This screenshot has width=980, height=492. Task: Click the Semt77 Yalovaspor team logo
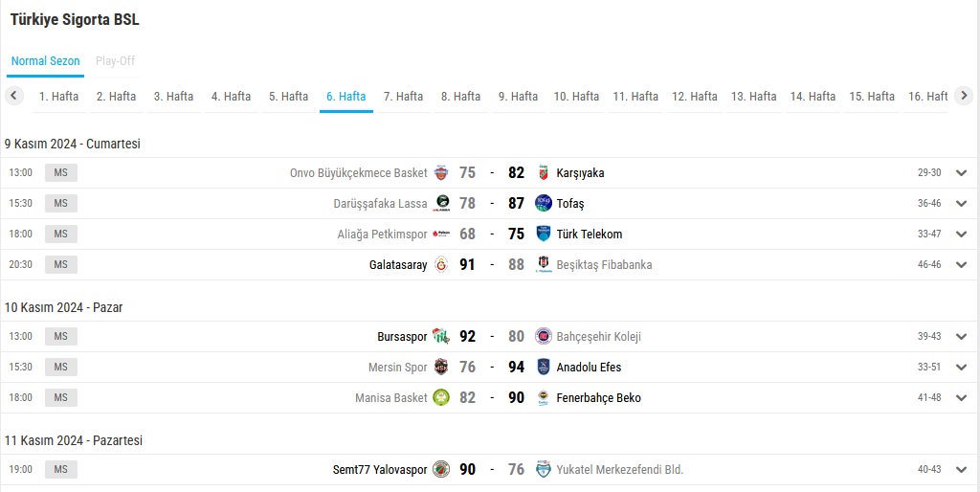click(441, 469)
